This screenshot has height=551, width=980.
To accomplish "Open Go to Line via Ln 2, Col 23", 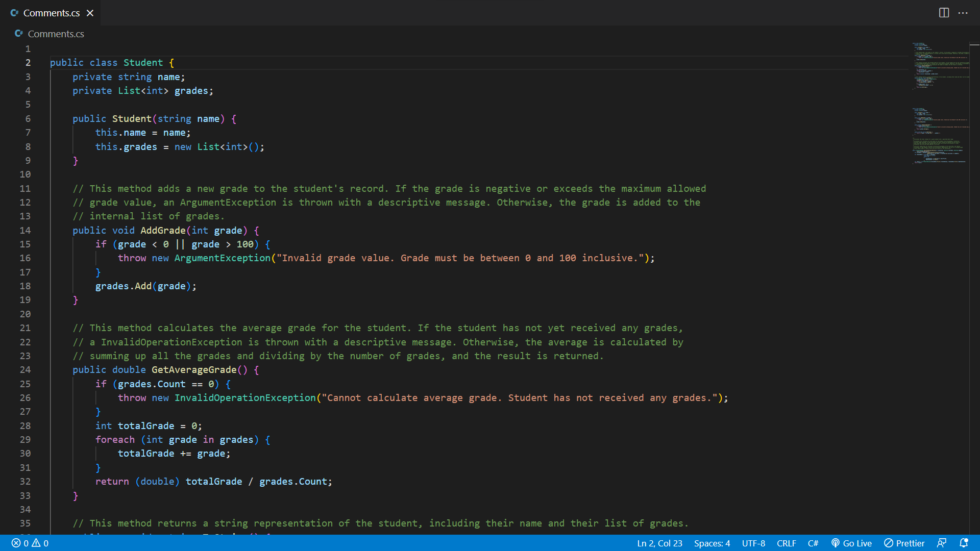I will tap(659, 543).
